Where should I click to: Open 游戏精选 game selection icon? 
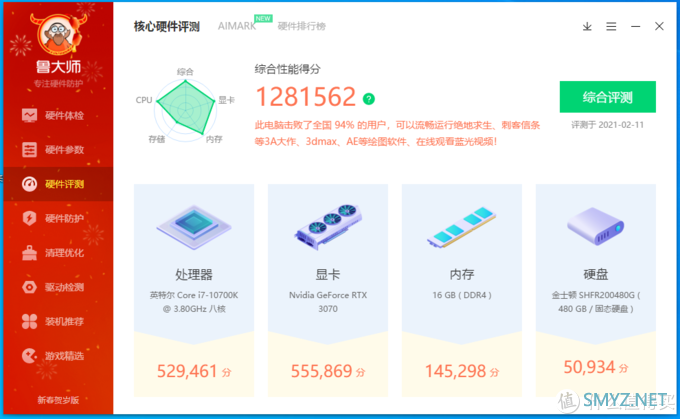(29, 356)
